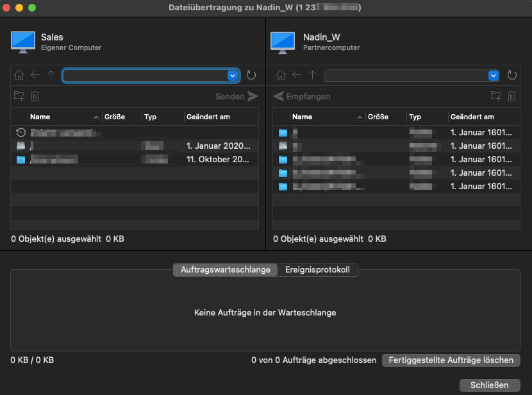
Task: Go to home folder on Nadin_W partner computer
Action: coord(281,75)
